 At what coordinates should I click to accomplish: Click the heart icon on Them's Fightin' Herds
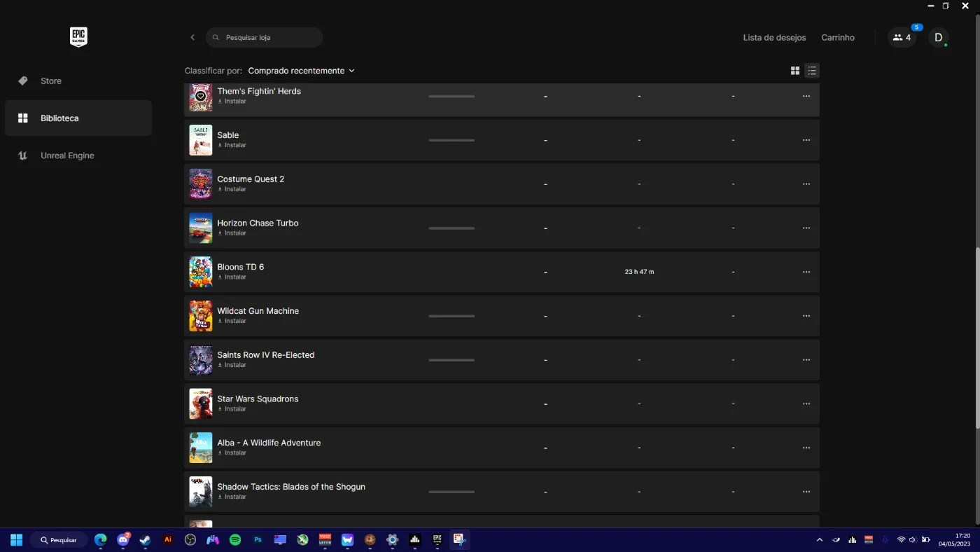200,96
